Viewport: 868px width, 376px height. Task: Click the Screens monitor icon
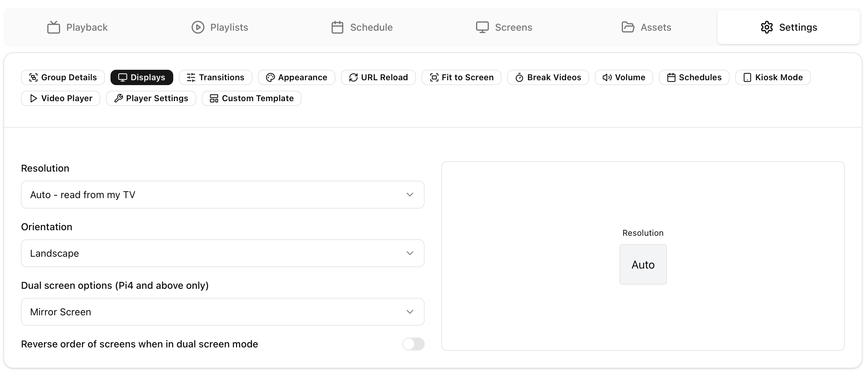(x=482, y=27)
